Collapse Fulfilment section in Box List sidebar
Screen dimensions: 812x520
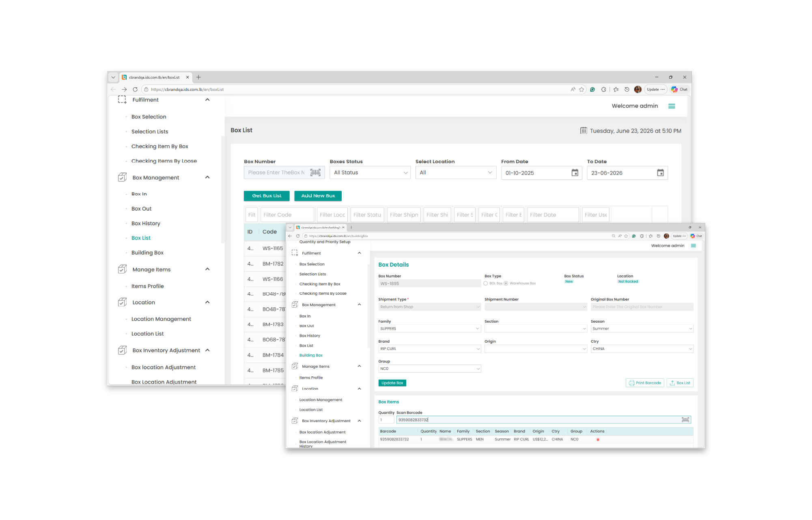point(207,100)
